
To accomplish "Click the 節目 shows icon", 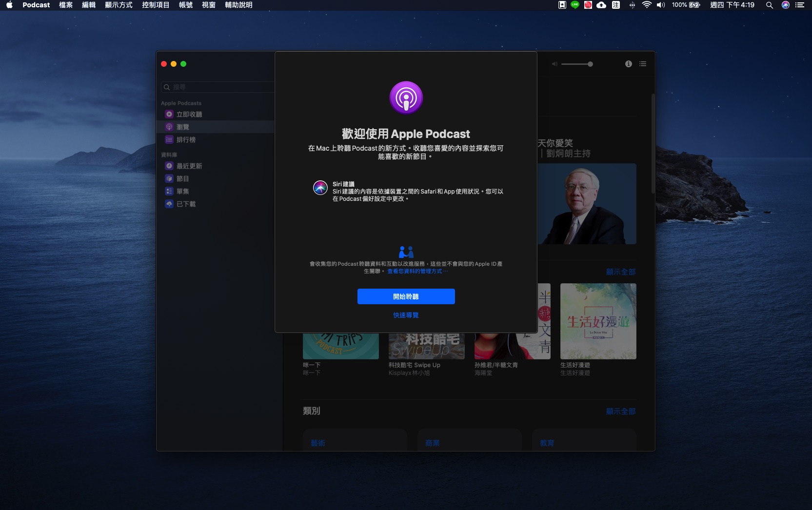I will pyautogui.click(x=169, y=178).
